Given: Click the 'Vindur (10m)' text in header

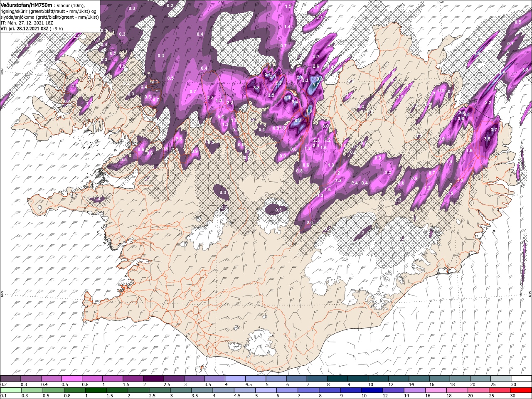Looking at the screenshot, I should 70,5.
